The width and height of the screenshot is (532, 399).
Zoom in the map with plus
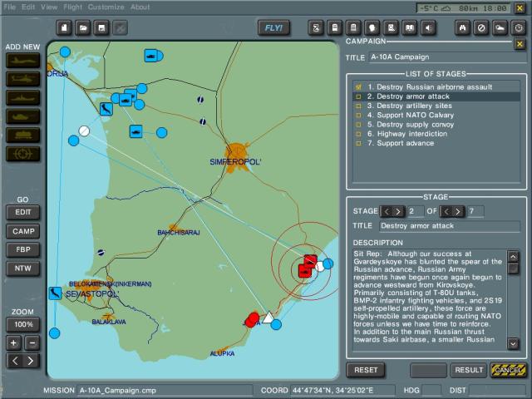pos(14,342)
